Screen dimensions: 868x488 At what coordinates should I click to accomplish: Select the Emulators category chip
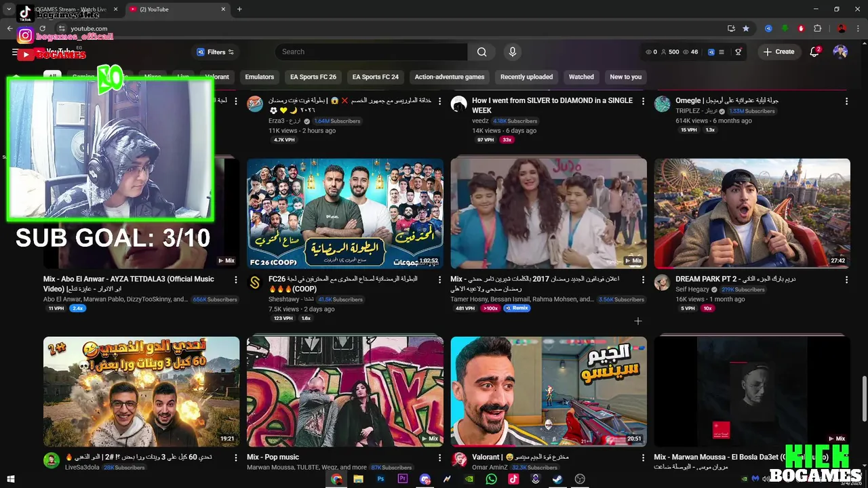click(x=260, y=77)
